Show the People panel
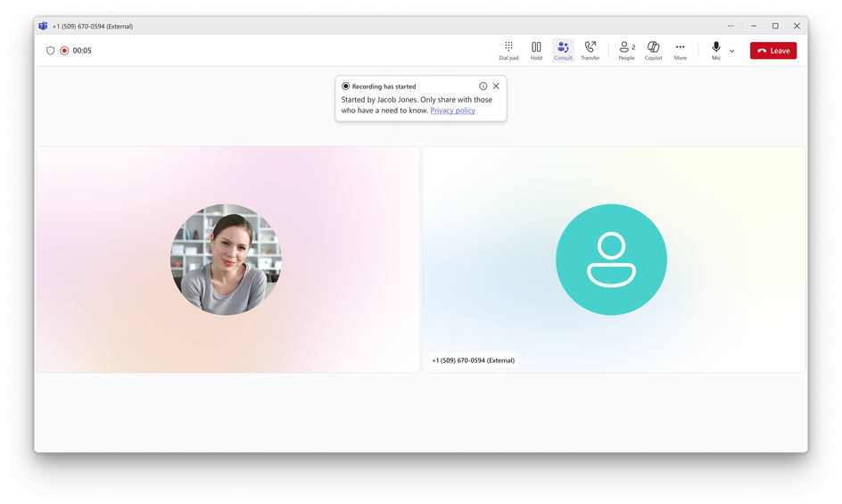This screenshot has width=842, height=504. pos(626,51)
